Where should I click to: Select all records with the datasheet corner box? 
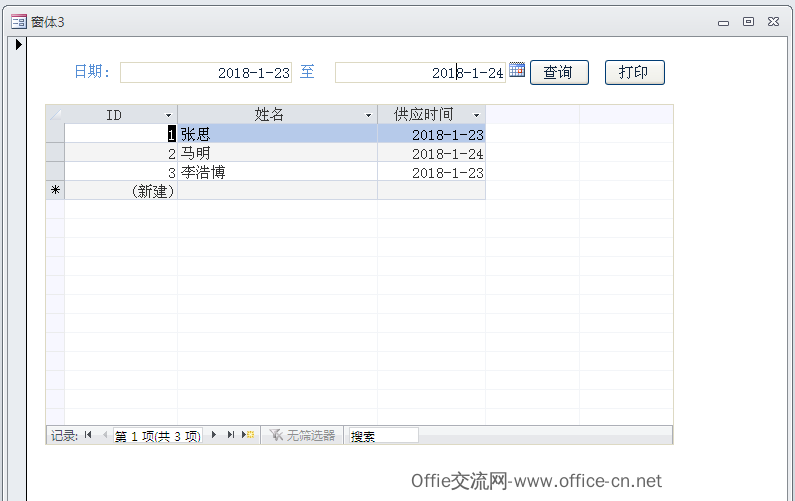[55, 115]
